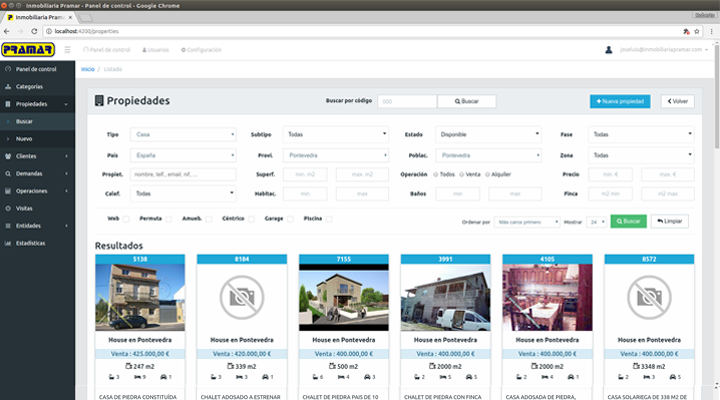Enable the Garage checkbox
Screen dimensions: 720x400
tap(290, 219)
